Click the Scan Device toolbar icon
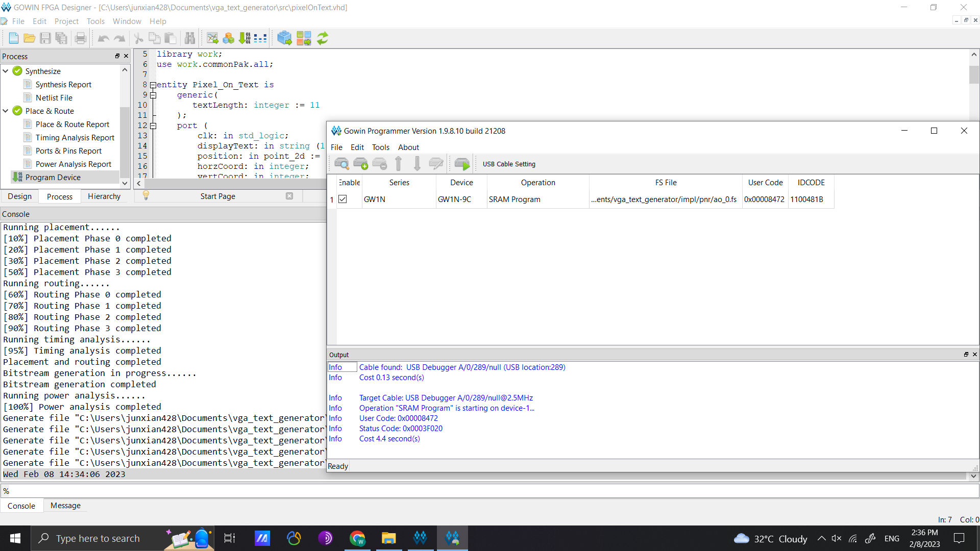980x551 pixels. click(341, 164)
